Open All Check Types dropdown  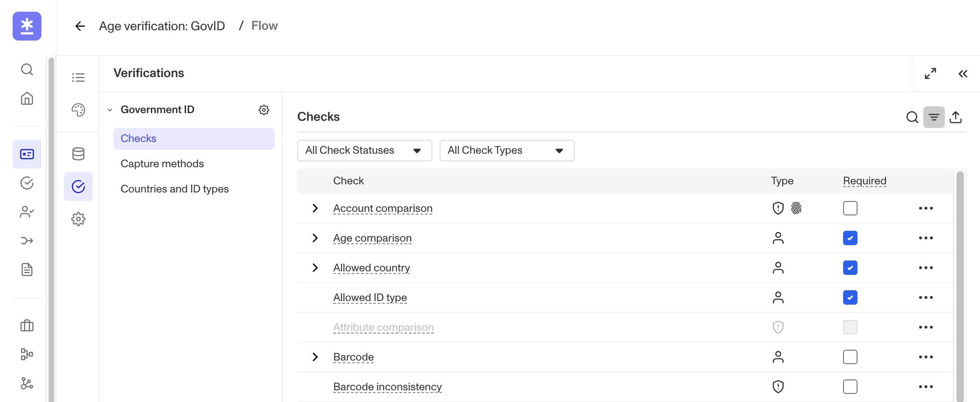coord(507,151)
